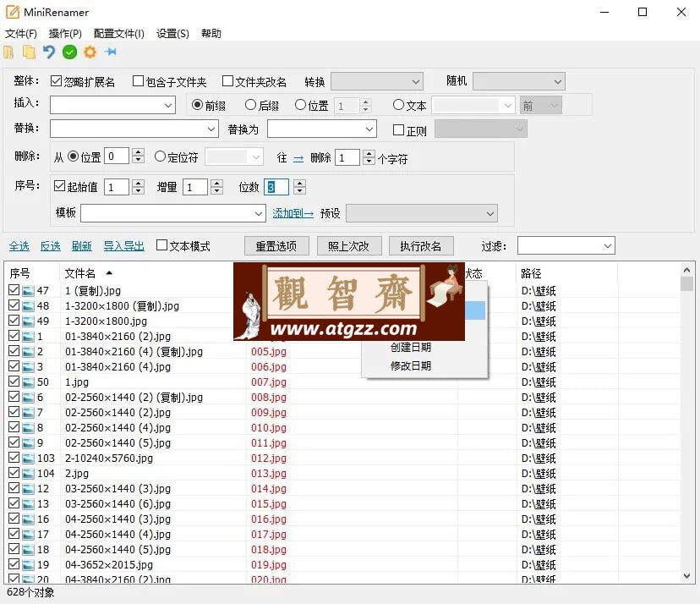
Task: Open 随机 dropdown
Action: pos(519,82)
